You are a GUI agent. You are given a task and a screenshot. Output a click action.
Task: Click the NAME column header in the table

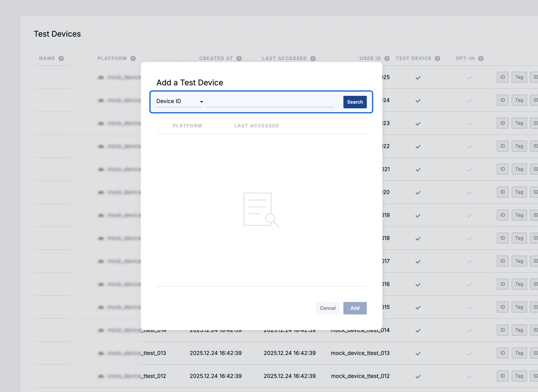click(47, 58)
